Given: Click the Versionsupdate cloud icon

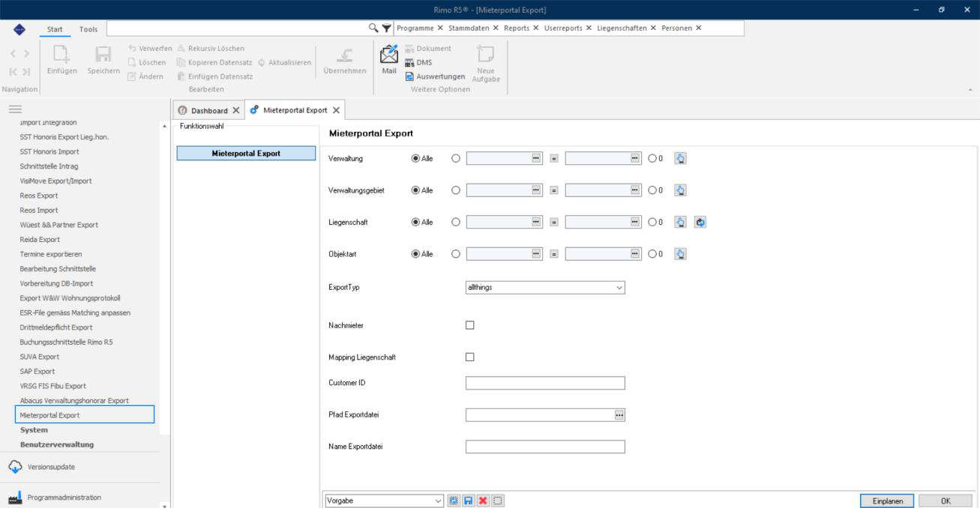Looking at the screenshot, I should [15, 467].
